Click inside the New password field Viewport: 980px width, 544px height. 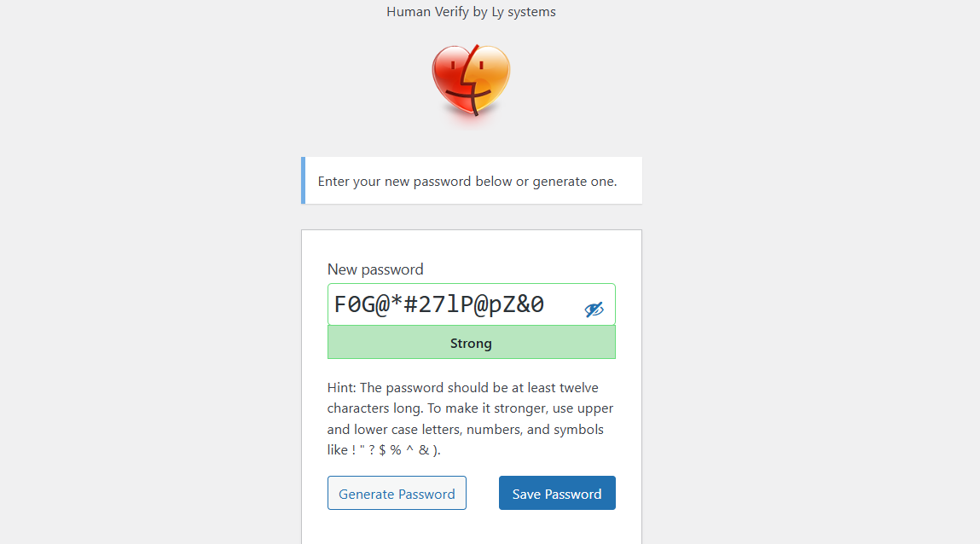(x=452, y=304)
